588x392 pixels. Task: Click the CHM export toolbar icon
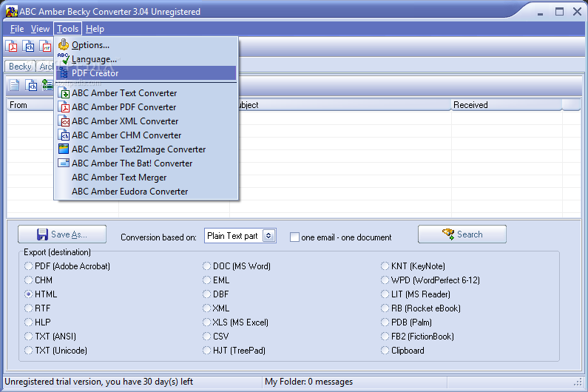(x=28, y=47)
